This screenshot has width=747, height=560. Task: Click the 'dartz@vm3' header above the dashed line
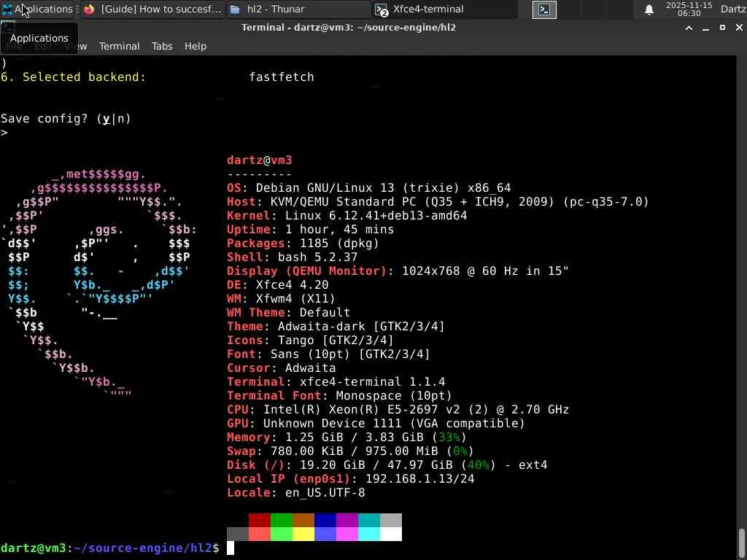[259, 160]
